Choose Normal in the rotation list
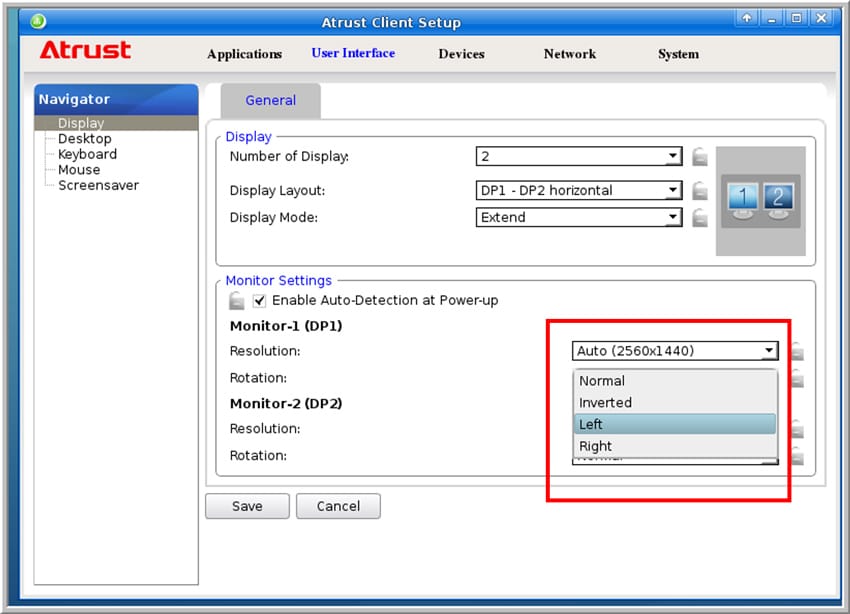Viewport: 850px width, 614px height. pyautogui.click(x=675, y=381)
